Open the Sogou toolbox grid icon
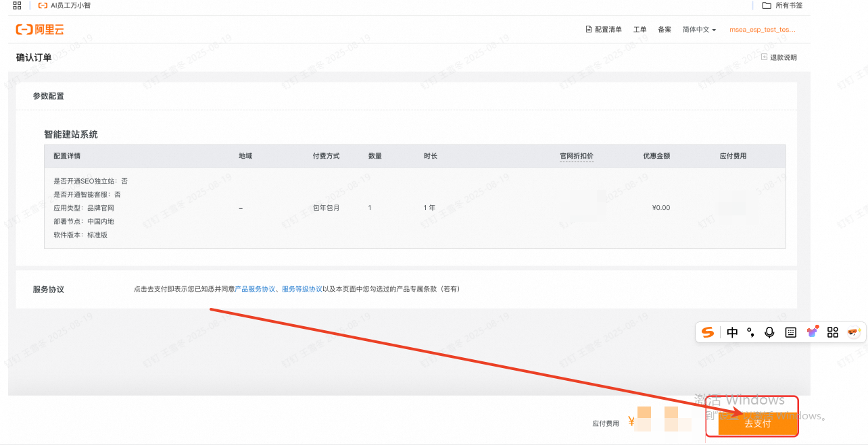 point(833,332)
